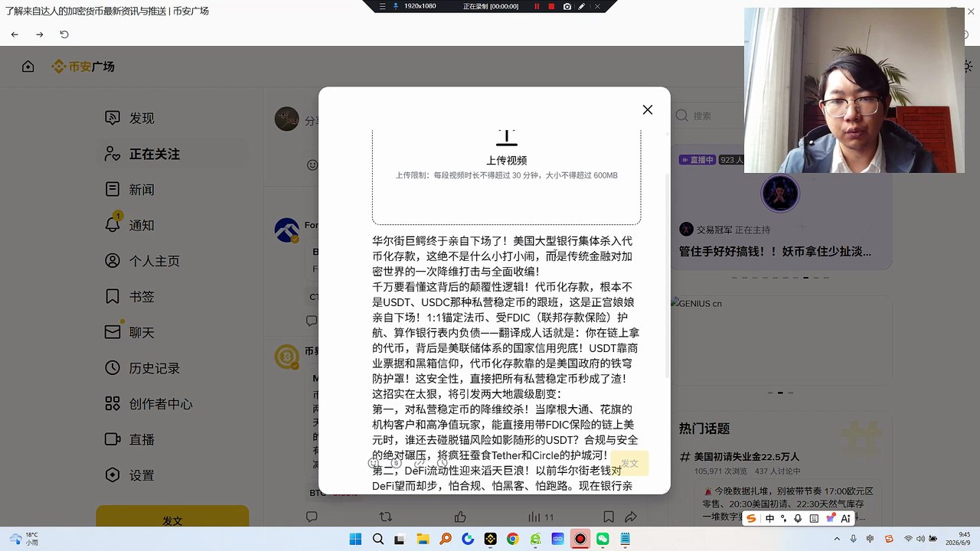The image size is (980, 551).
Task: Open 设置 settings in sidebar
Action: coord(129,475)
